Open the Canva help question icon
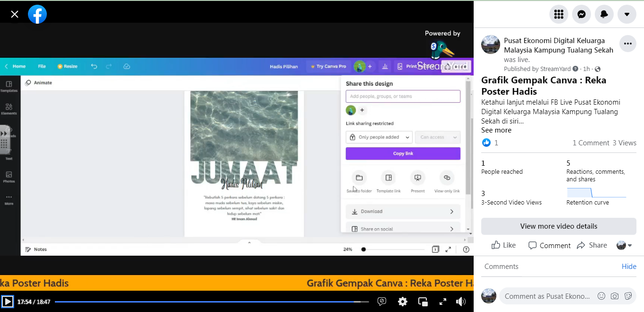Viewport: 644px width, 312px height. click(x=466, y=250)
